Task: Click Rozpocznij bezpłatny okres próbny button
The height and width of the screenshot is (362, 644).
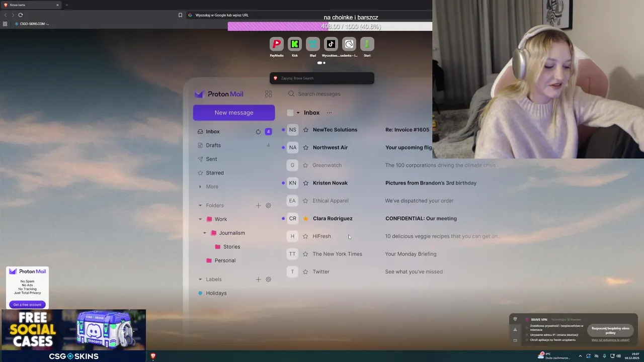Action: coord(610,330)
